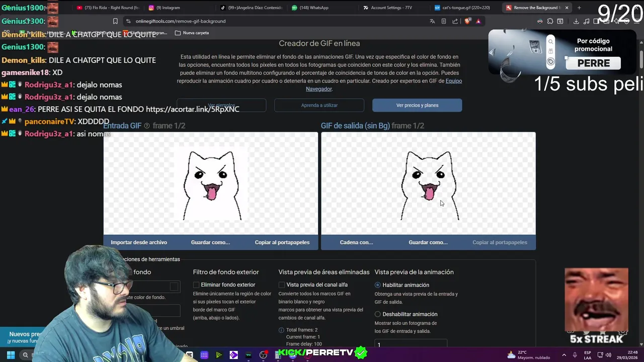Click the 'Frame delay: 100' text
This screenshot has height=362, width=644.
point(304,344)
